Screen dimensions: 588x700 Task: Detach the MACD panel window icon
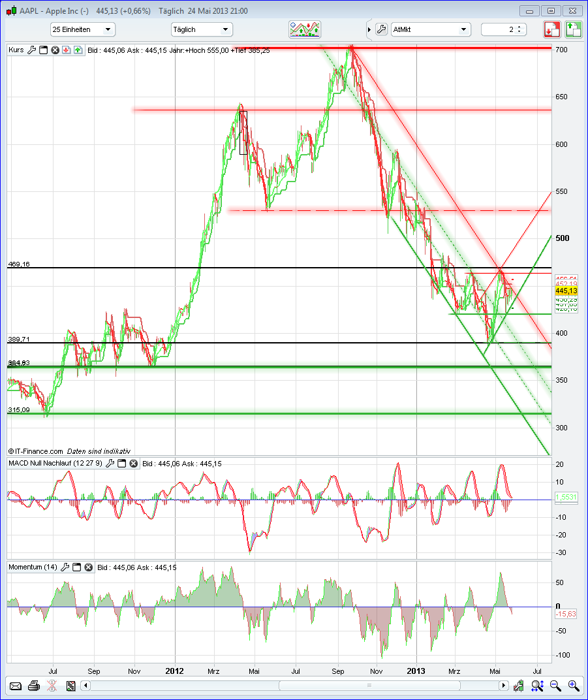(x=121, y=464)
